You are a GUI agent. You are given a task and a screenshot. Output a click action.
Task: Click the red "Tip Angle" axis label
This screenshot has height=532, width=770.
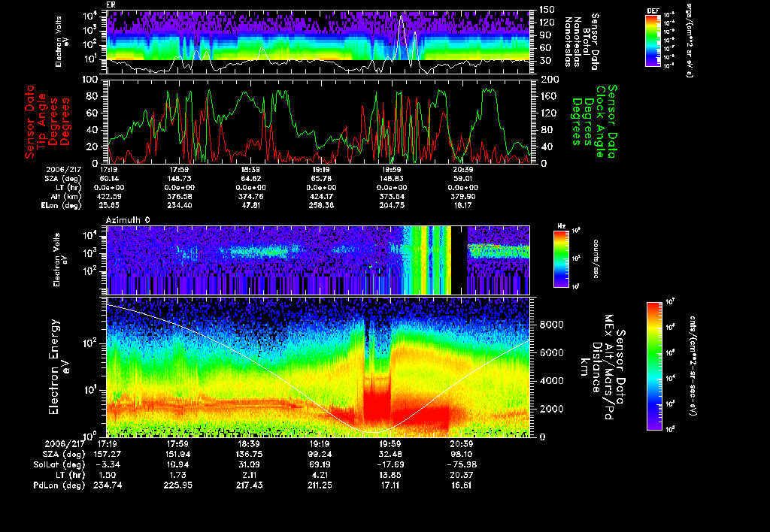pyautogui.click(x=41, y=121)
